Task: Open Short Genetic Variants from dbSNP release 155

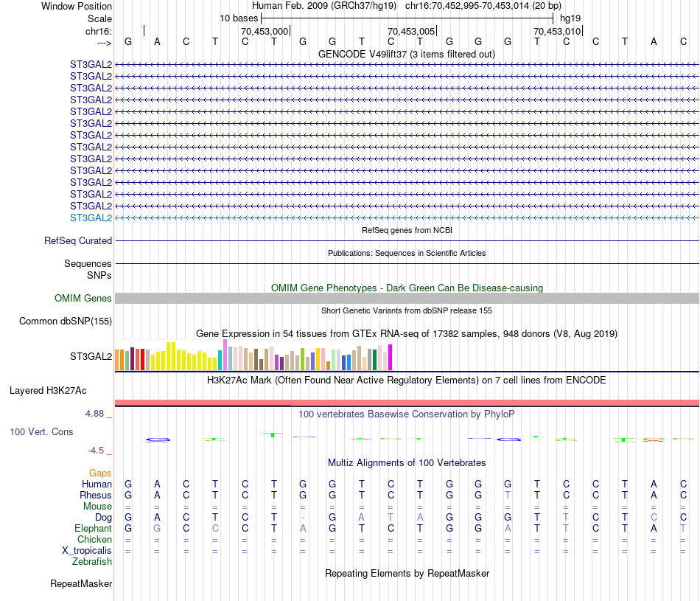Action: [407, 310]
